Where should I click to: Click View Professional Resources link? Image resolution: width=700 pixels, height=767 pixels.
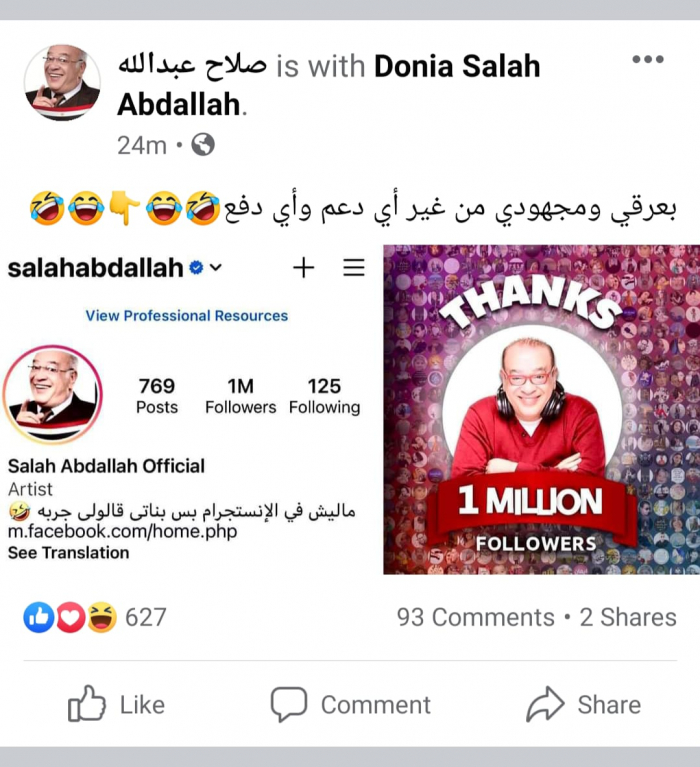[x=186, y=316]
